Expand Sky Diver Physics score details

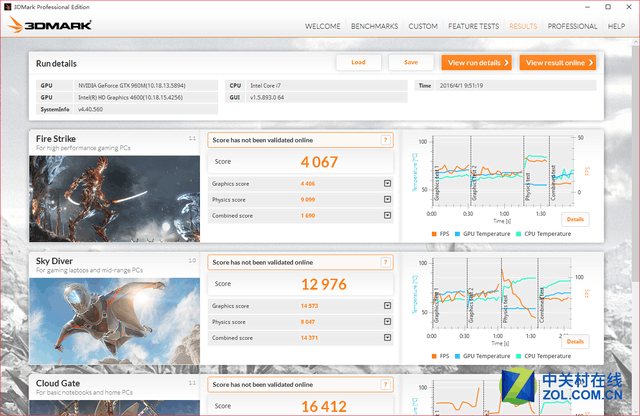tap(387, 321)
